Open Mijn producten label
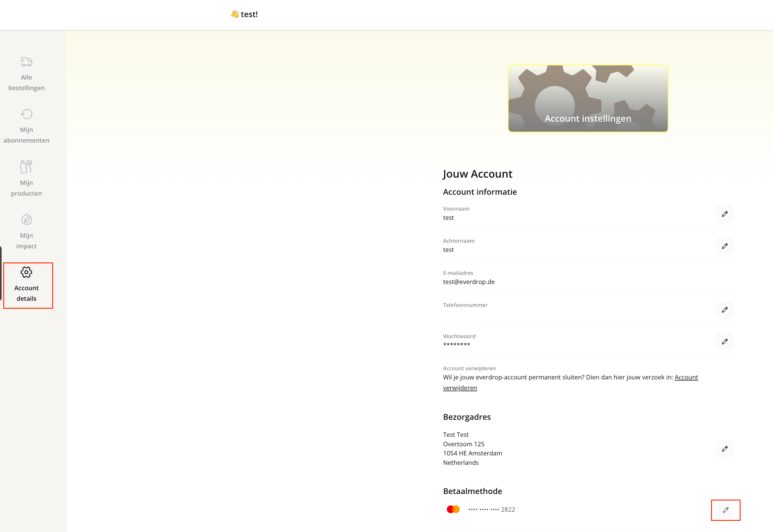The height and width of the screenshot is (532, 773). click(x=26, y=188)
